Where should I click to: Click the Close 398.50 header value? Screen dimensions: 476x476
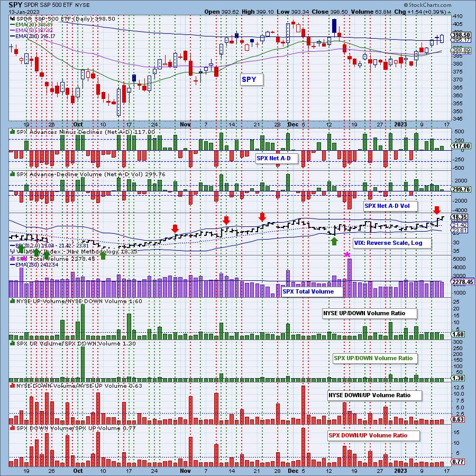coord(329,12)
